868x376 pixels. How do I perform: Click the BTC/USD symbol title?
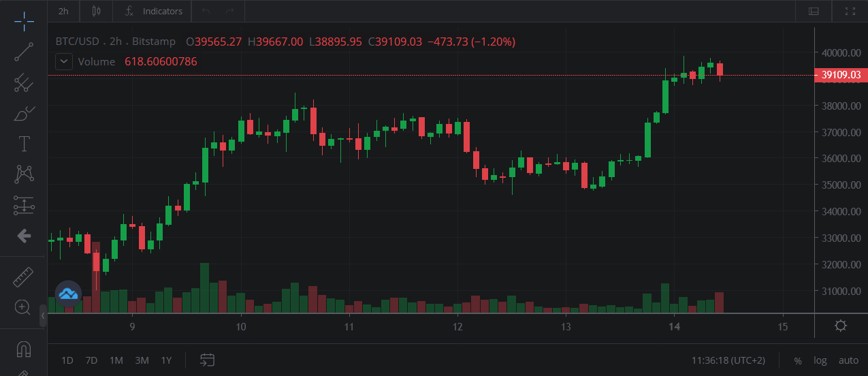(78, 42)
